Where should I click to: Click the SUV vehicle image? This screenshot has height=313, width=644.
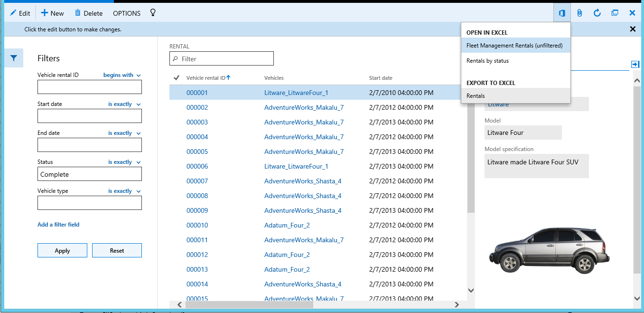(x=550, y=250)
